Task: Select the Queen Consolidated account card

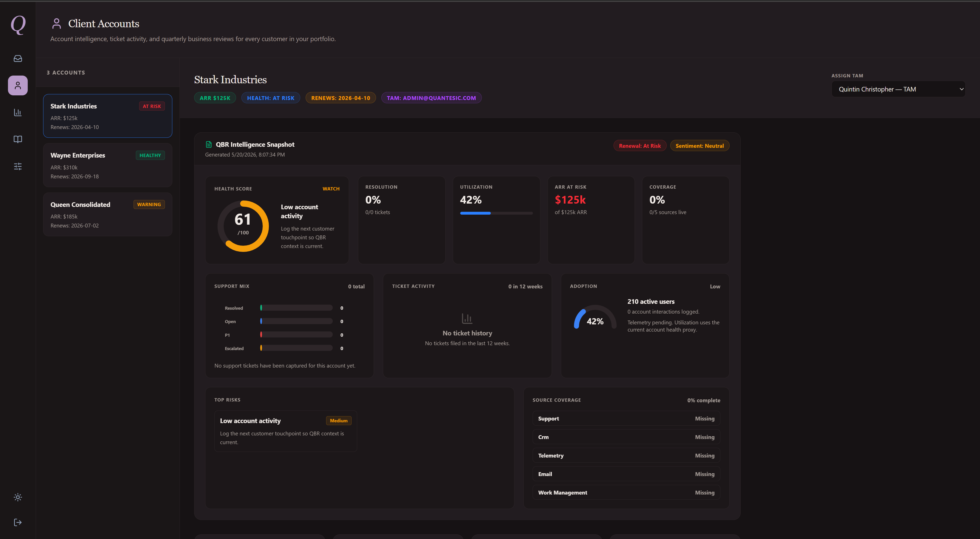Action: point(108,214)
